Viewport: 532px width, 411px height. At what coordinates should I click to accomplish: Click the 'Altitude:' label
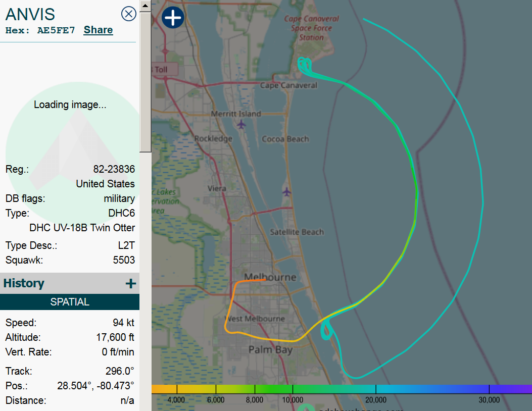click(23, 337)
